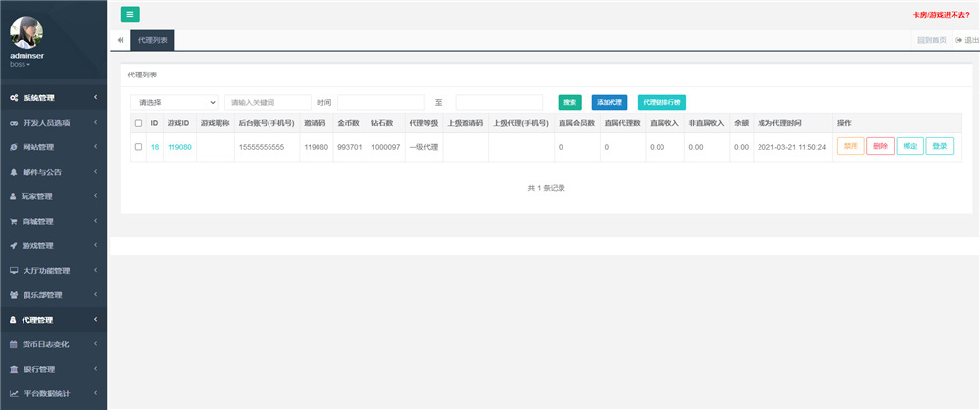
Task: Select the checkbox for row ID 18
Action: pyautogui.click(x=138, y=147)
